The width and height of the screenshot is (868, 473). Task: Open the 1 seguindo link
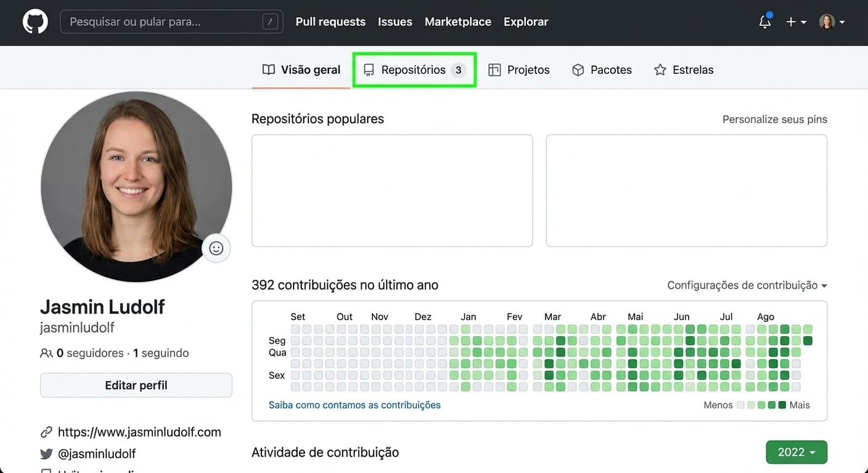click(161, 353)
